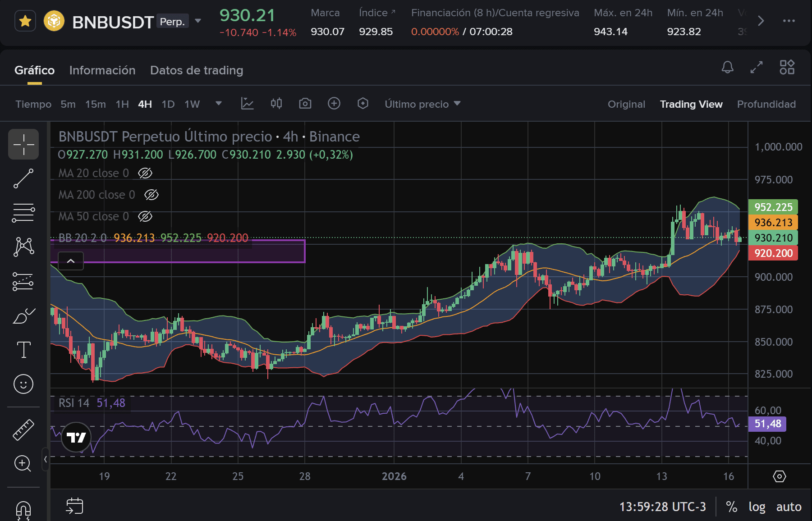Switch to Profundidad chart view
Viewport: 812px width, 521px height.
(x=766, y=104)
